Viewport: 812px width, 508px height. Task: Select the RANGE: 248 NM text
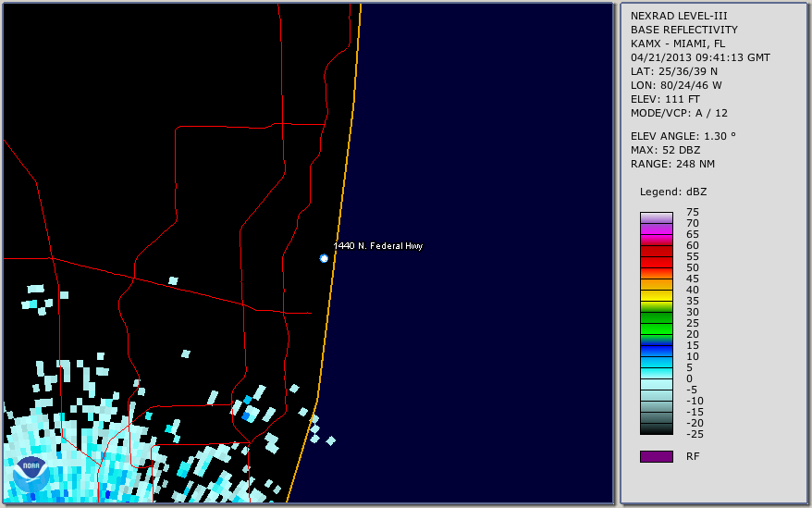pyautogui.click(x=672, y=164)
